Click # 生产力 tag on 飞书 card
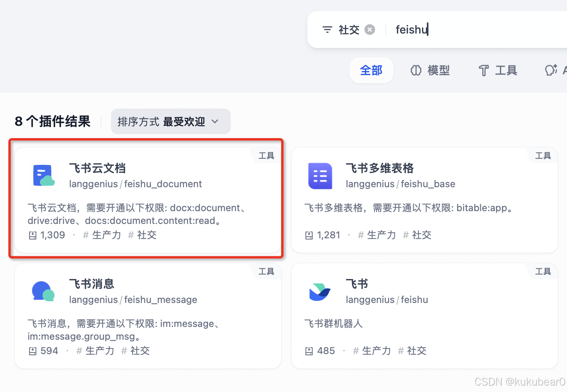The height and width of the screenshot is (392, 567). (372, 351)
